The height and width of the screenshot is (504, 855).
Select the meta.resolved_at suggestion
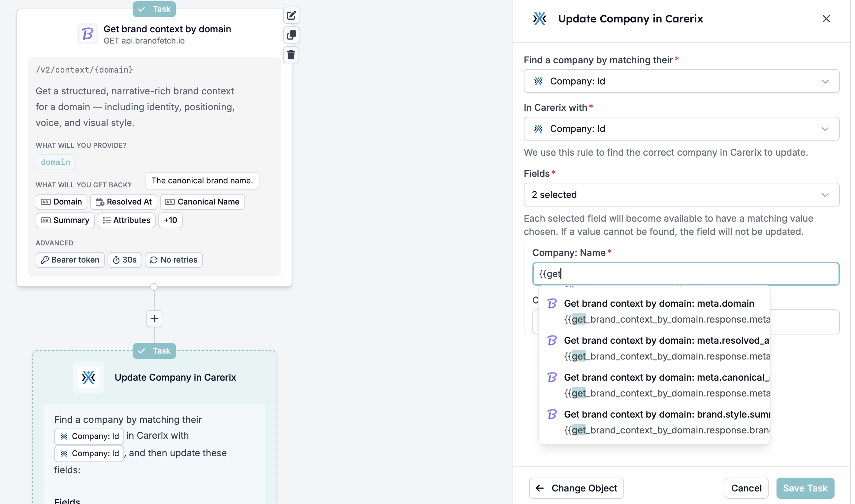pos(654,348)
